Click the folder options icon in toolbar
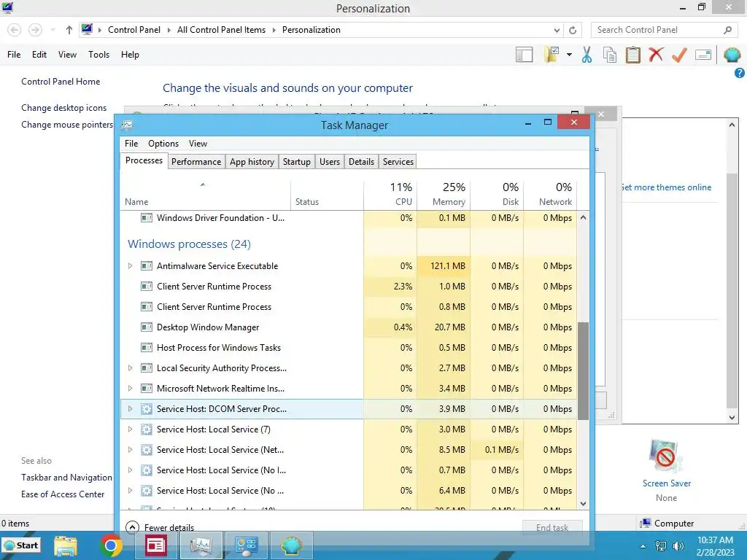Screen dimensions: 747x560 tap(552, 55)
